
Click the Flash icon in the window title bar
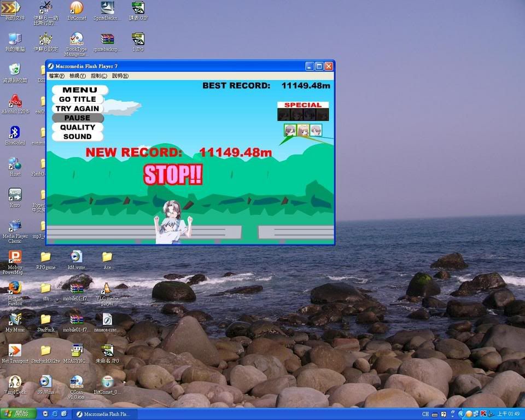(x=51, y=66)
